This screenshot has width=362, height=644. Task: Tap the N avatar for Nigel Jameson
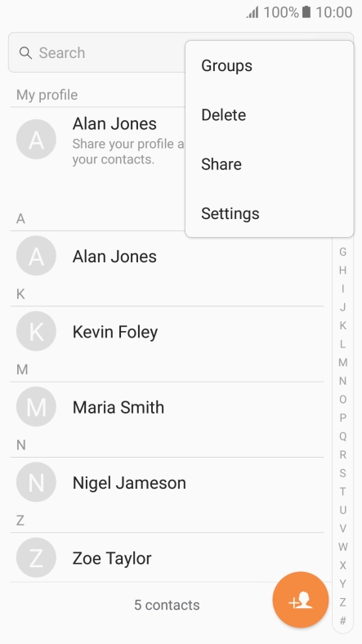[x=36, y=482]
